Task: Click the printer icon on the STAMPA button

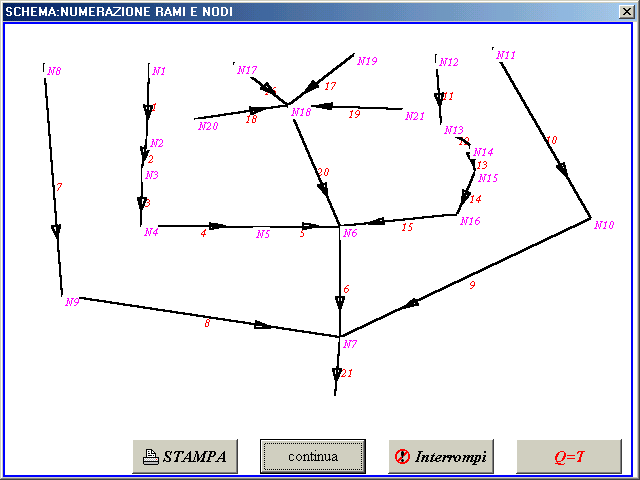Action: point(150,457)
